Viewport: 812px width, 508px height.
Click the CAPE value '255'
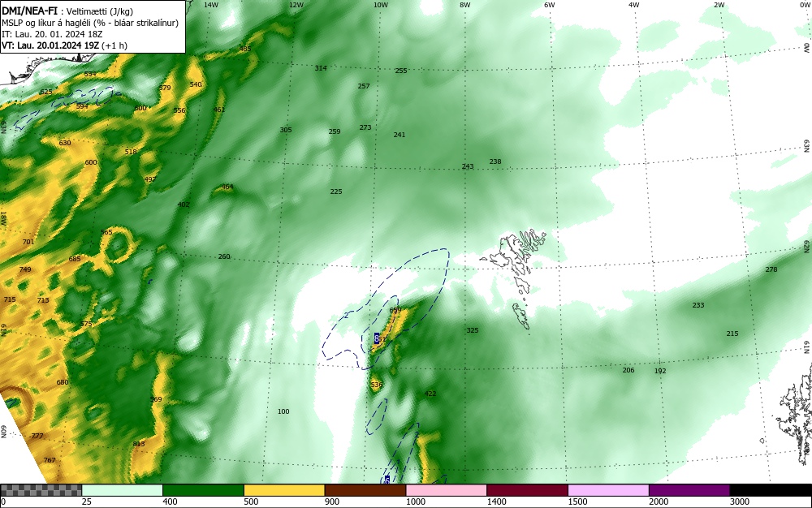401,71
